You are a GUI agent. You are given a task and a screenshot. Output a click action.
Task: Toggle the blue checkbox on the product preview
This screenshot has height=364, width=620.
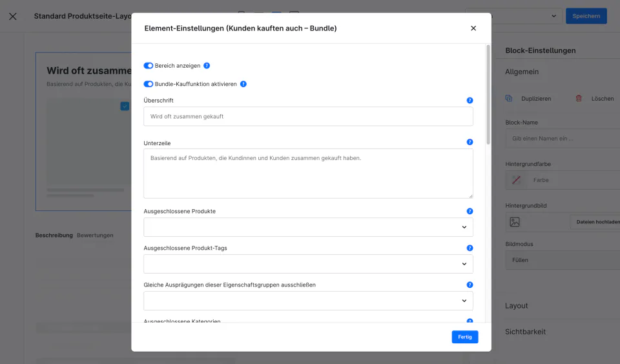point(125,106)
